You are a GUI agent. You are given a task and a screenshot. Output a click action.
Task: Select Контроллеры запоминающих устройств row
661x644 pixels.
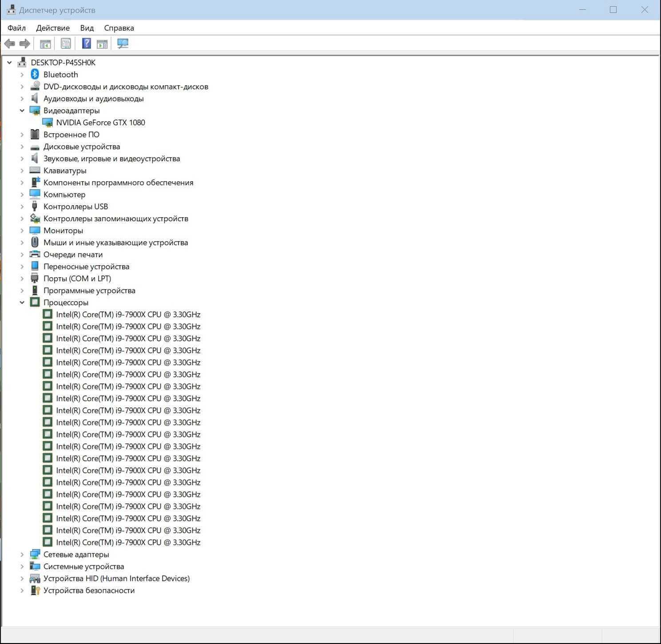(x=115, y=218)
